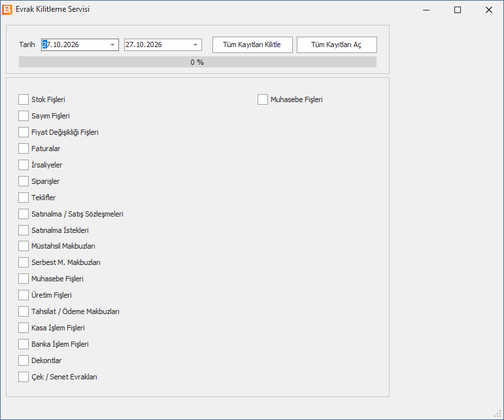Screen dimensions: 504x420
Task: Enable the Sayım Fişleri checkbox
Action: [24, 116]
